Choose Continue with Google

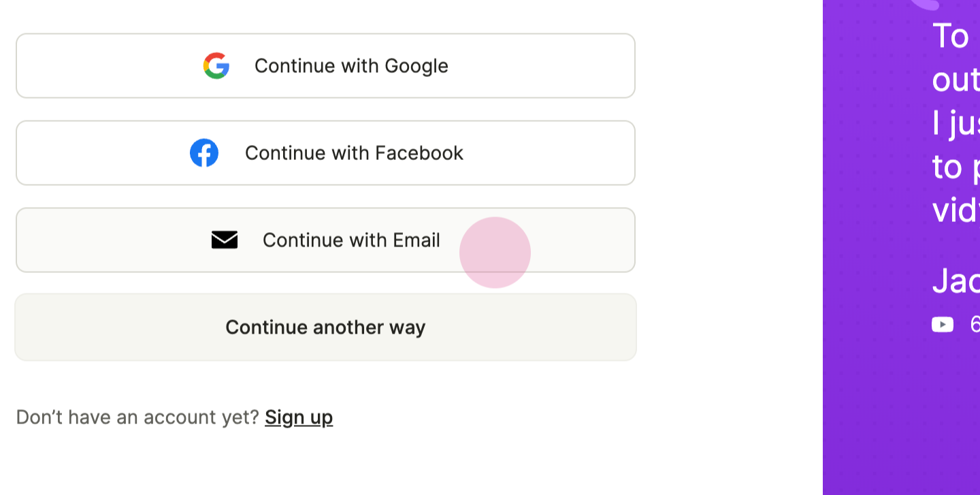325,65
